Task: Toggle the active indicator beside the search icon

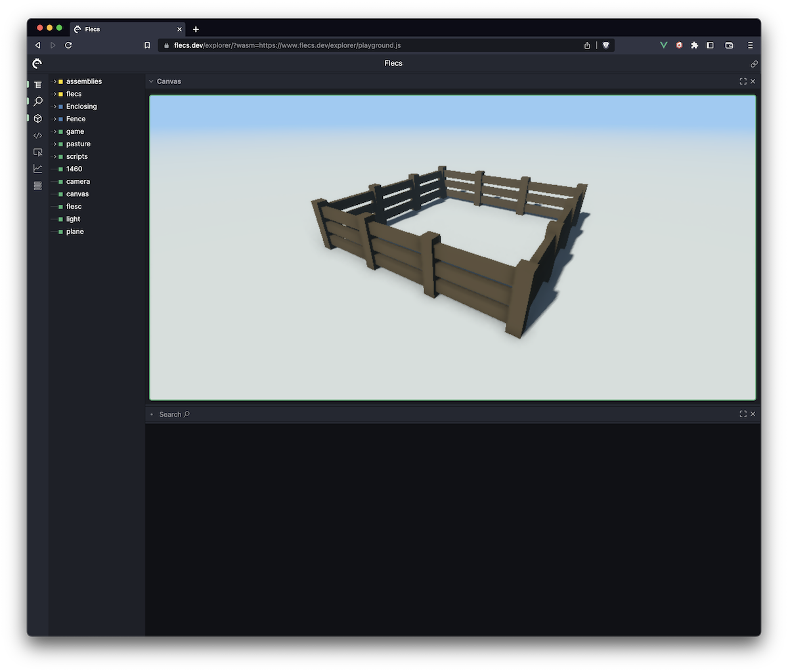Action: (x=29, y=101)
